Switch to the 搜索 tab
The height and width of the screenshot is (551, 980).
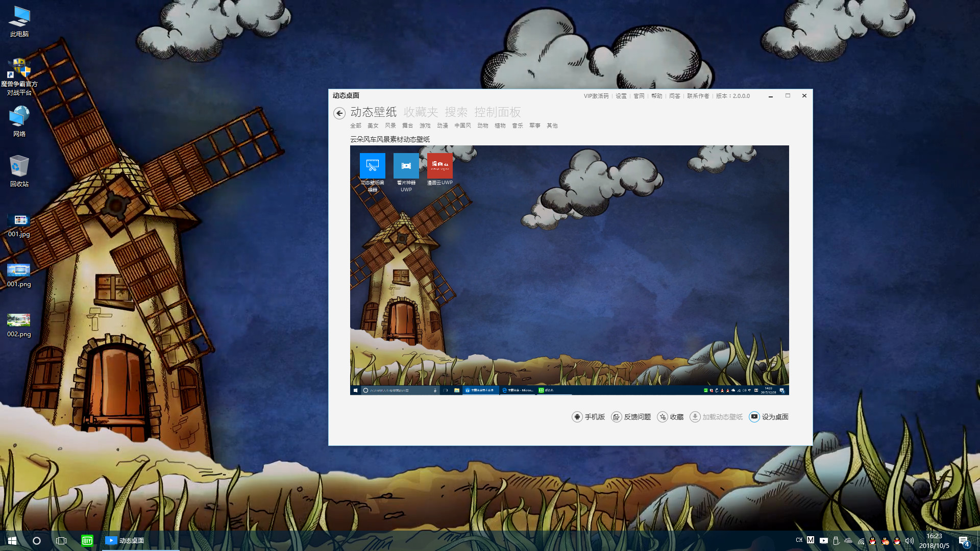coord(457,112)
